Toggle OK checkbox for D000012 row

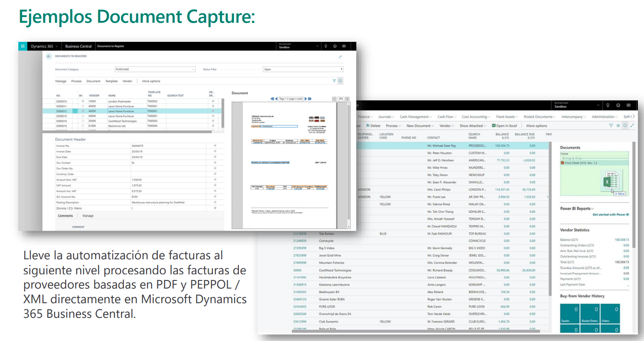(x=83, y=111)
